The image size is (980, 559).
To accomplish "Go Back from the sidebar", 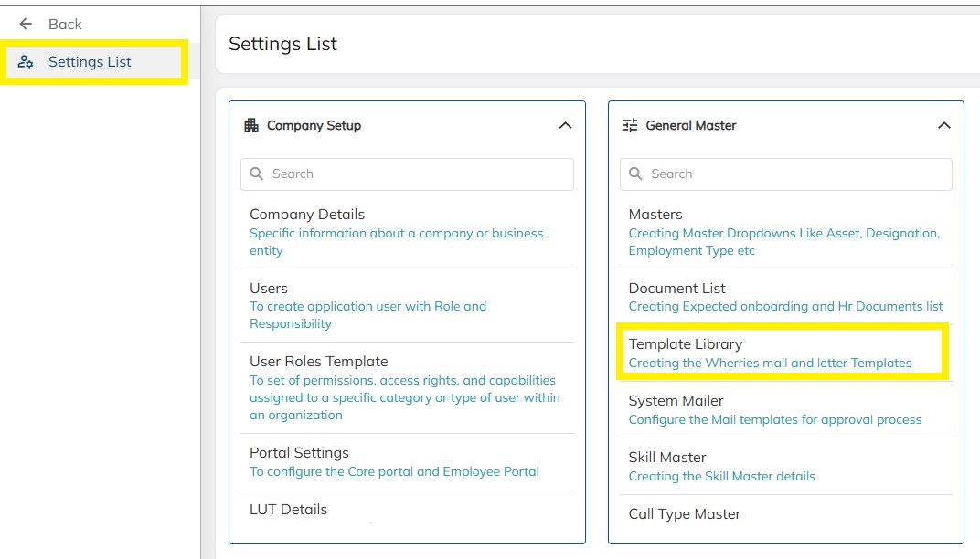I will [x=64, y=25].
